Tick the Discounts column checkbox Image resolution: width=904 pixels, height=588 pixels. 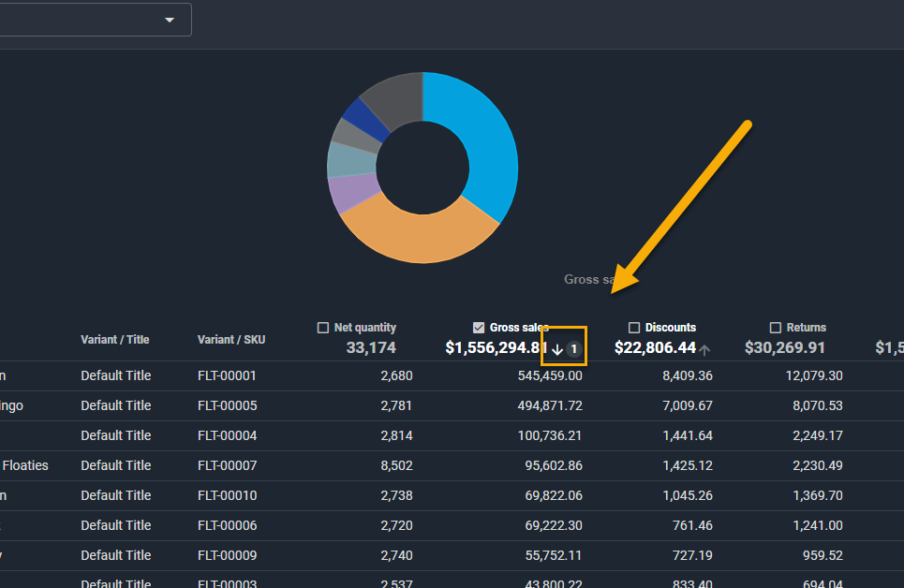click(634, 328)
